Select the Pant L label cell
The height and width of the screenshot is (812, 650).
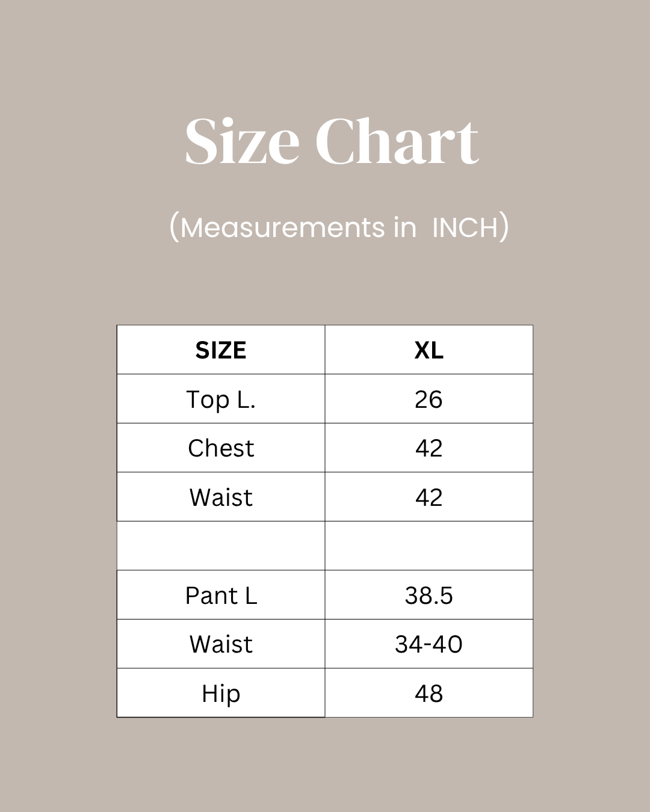221,595
